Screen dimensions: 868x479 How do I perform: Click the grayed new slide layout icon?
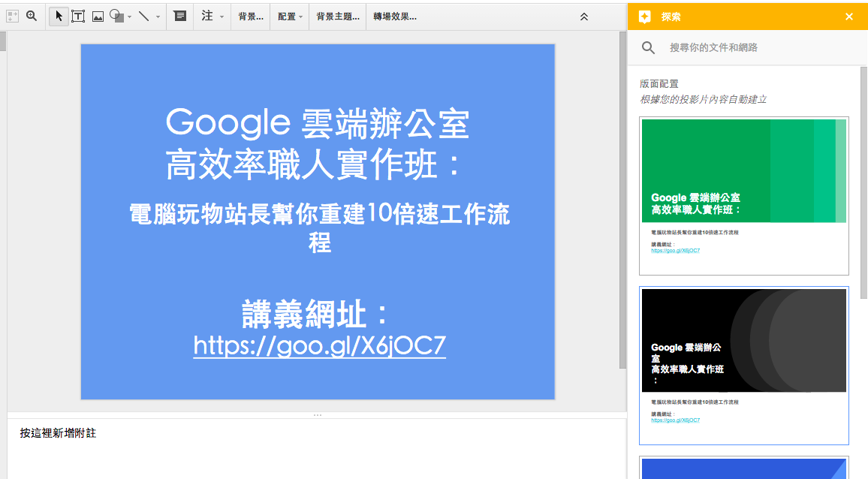tap(12, 16)
